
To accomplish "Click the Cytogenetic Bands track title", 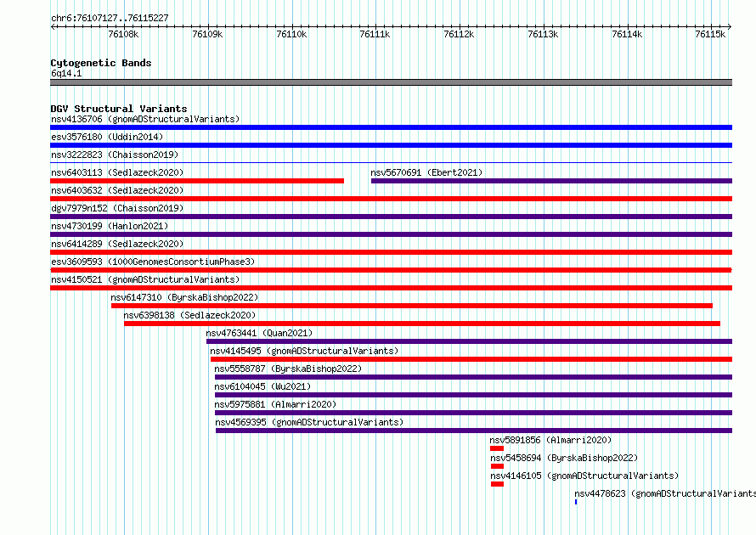I will point(101,63).
